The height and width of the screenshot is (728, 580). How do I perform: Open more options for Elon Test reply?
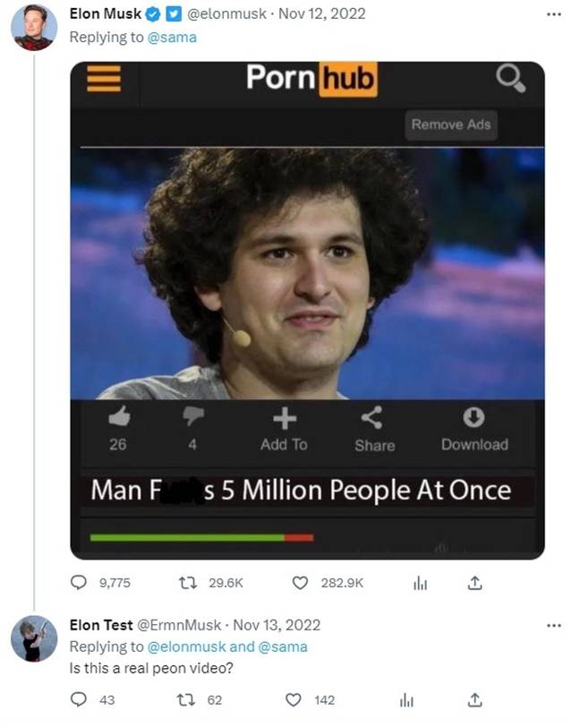point(555,625)
